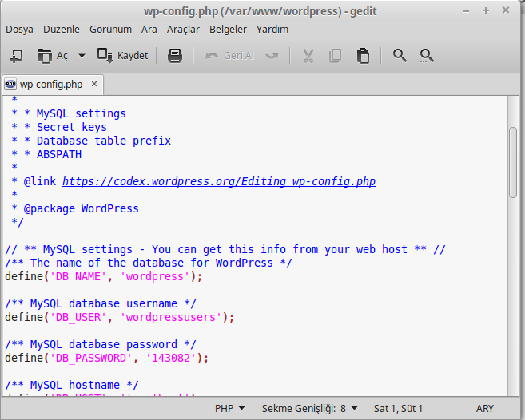The width and height of the screenshot is (525, 420).
Task: Click the MySQL database username comment
Action: click(101, 304)
